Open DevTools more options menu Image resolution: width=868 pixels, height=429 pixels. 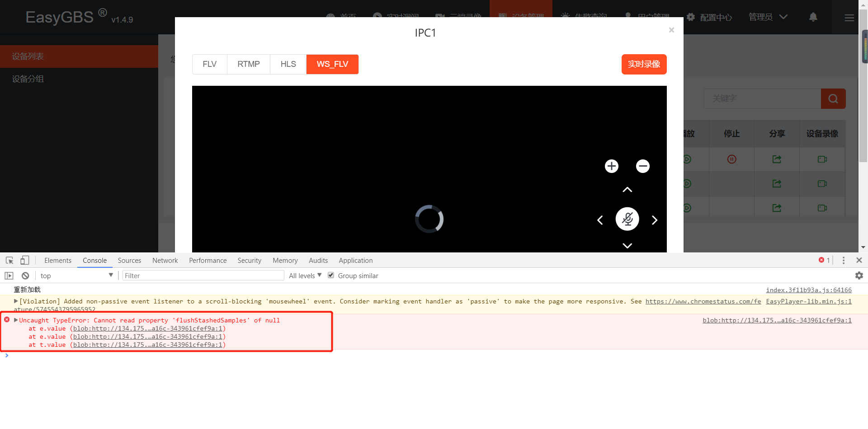pyautogui.click(x=844, y=261)
